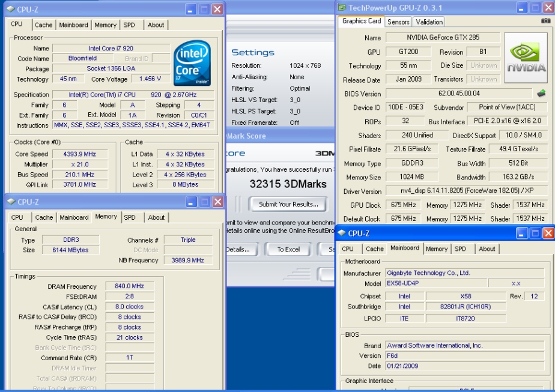
Task: Select Graphics Card tab in GPU-Z
Action: 362,21
